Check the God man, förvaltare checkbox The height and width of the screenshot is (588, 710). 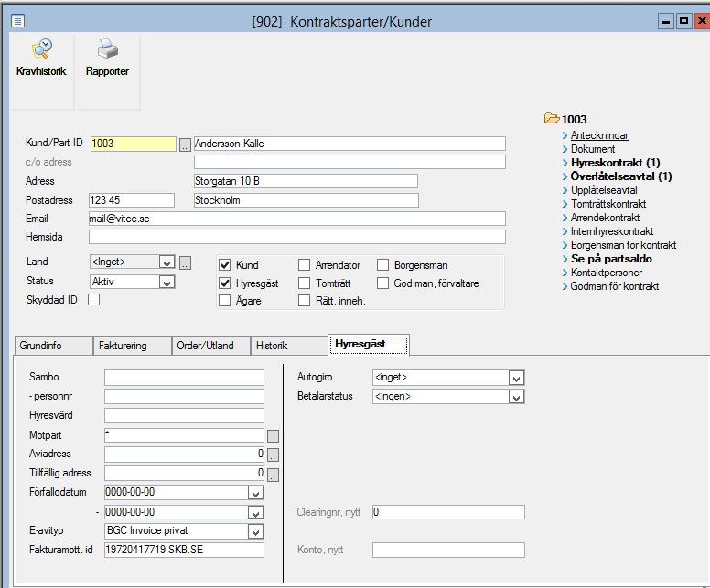[383, 283]
